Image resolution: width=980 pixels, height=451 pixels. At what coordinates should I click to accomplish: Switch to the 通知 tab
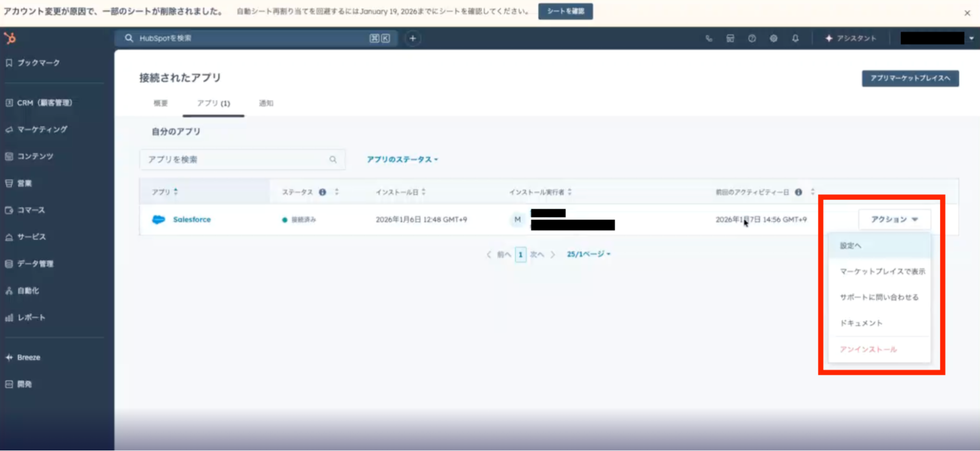click(x=266, y=103)
